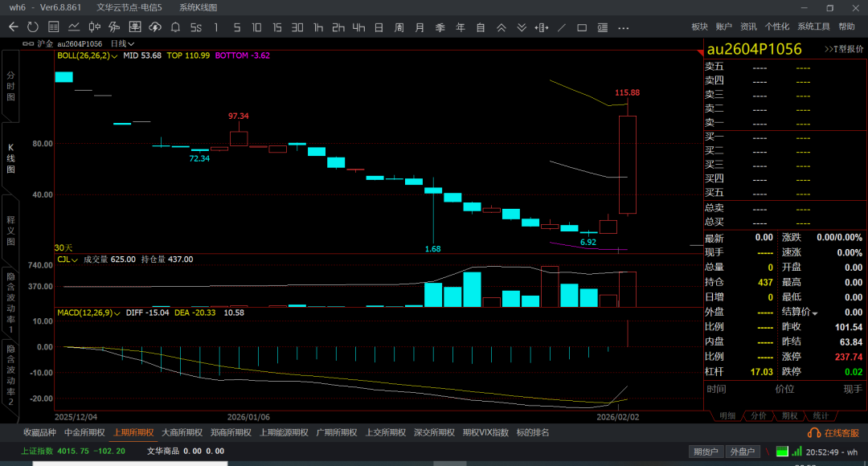
Task: Open the custom 自 period setting
Action: coord(481,27)
